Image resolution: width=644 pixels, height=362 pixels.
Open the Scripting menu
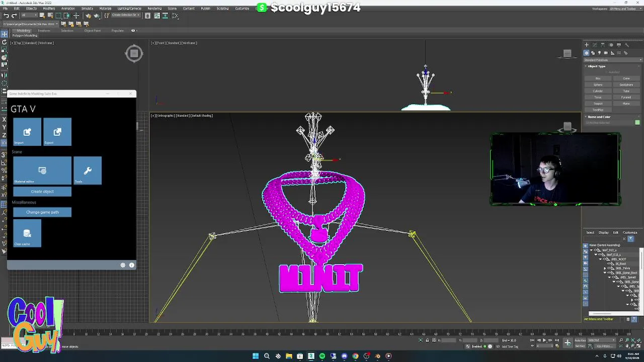pyautogui.click(x=222, y=9)
